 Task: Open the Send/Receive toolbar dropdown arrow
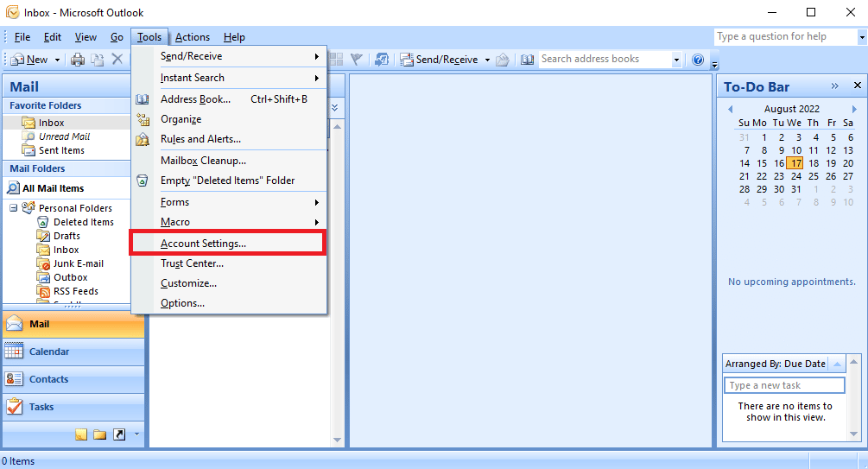click(x=487, y=60)
